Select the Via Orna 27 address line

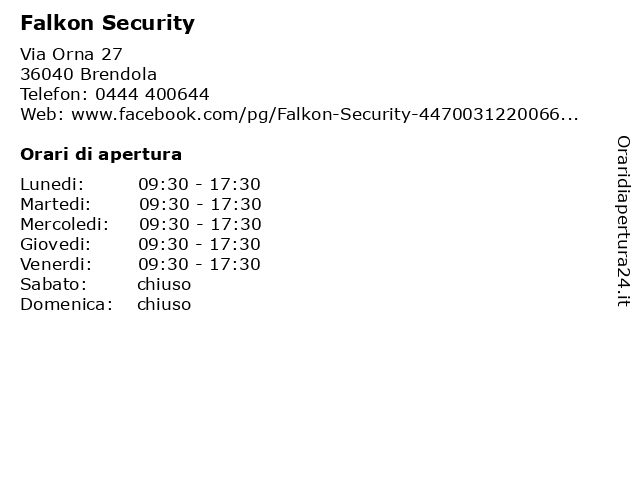tap(71, 54)
